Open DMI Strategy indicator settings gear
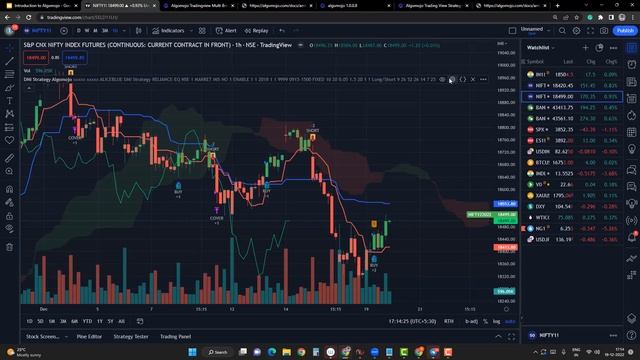 [452, 79]
